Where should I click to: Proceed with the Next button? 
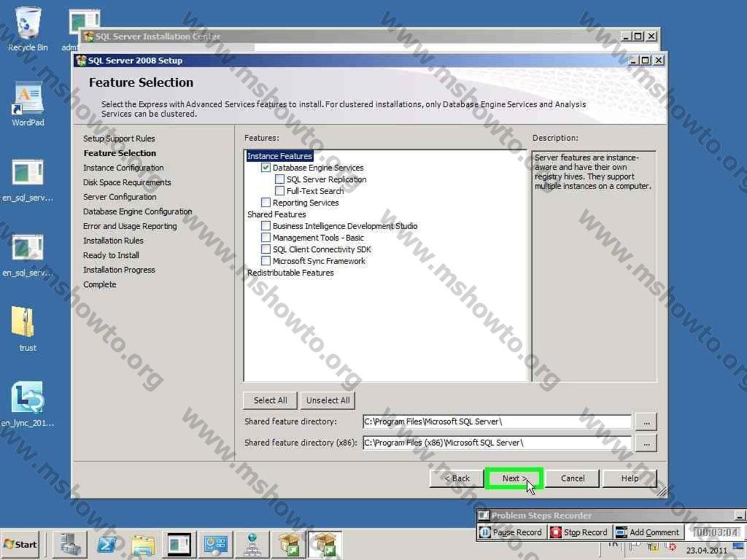pyautogui.click(x=514, y=478)
